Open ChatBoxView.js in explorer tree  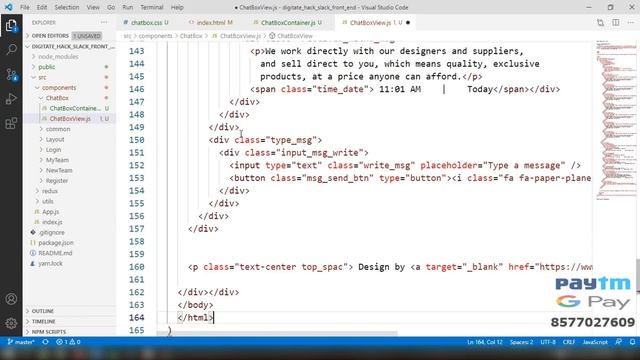point(70,119)
